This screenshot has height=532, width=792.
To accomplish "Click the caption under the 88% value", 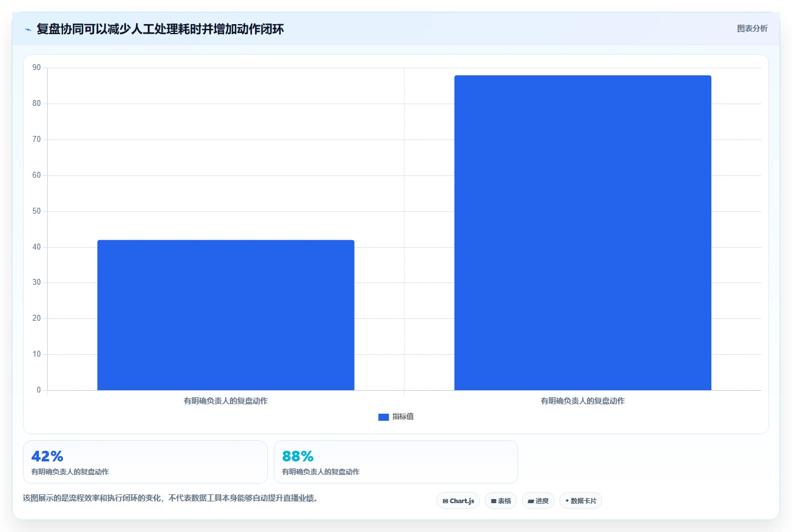I will pos(321,472).
